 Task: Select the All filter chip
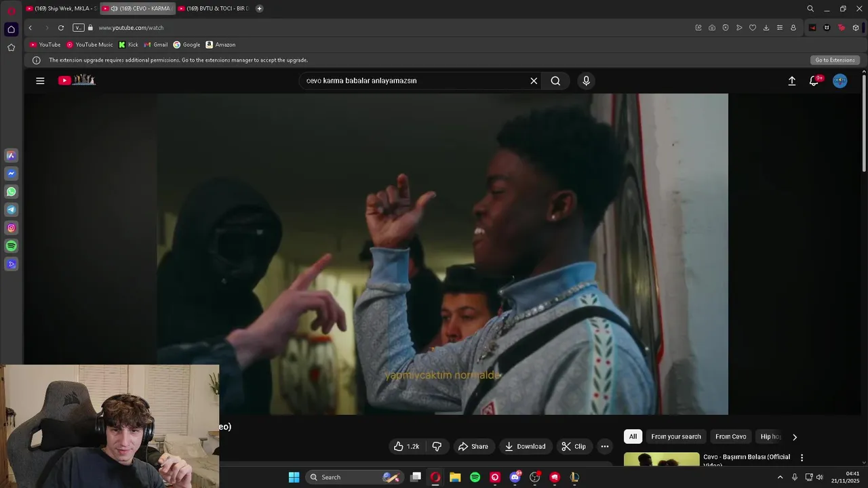tap(633, 436)
